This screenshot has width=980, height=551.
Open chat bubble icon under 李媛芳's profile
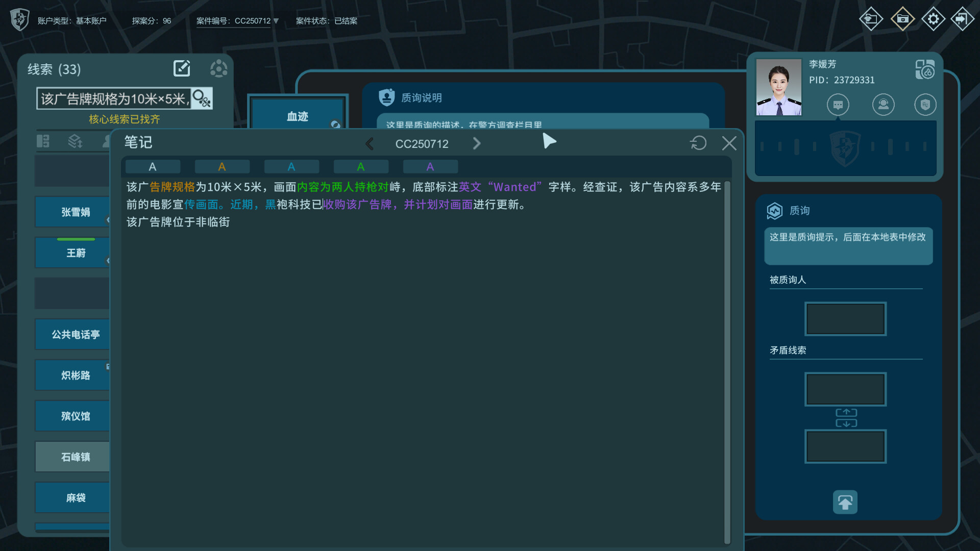point(837,105)
